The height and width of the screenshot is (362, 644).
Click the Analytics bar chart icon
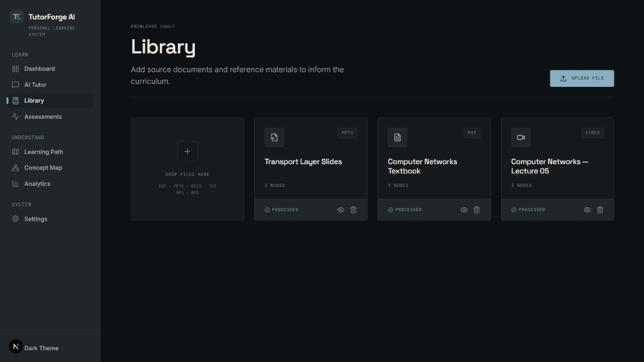[16, 184]
